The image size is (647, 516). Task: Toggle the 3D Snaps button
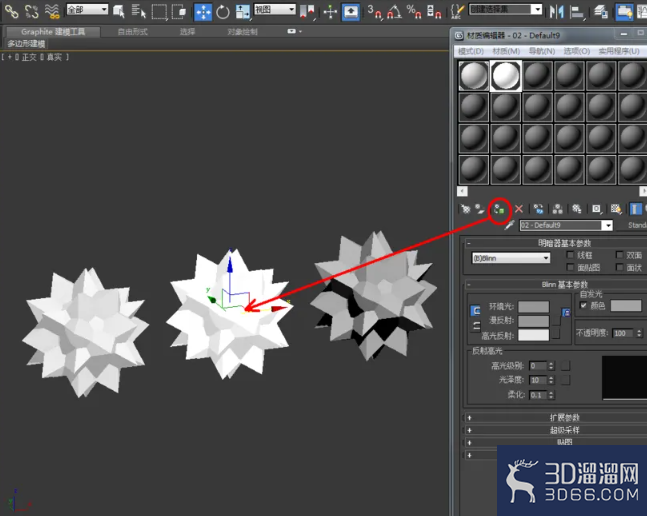pyautogui.click(x=375, y=12)
